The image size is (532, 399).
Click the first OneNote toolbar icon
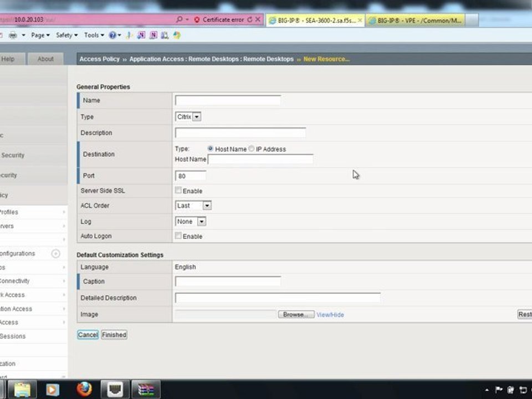pos(141,35)
